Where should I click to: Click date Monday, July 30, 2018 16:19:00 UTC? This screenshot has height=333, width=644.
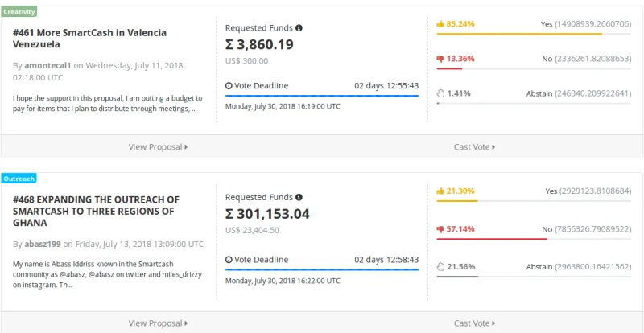[283, 106]
